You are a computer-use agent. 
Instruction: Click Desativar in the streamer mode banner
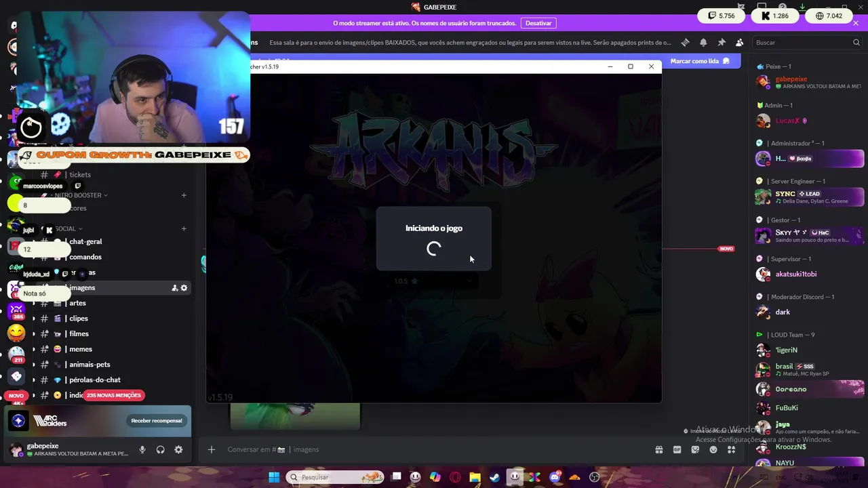coord(538,23)
